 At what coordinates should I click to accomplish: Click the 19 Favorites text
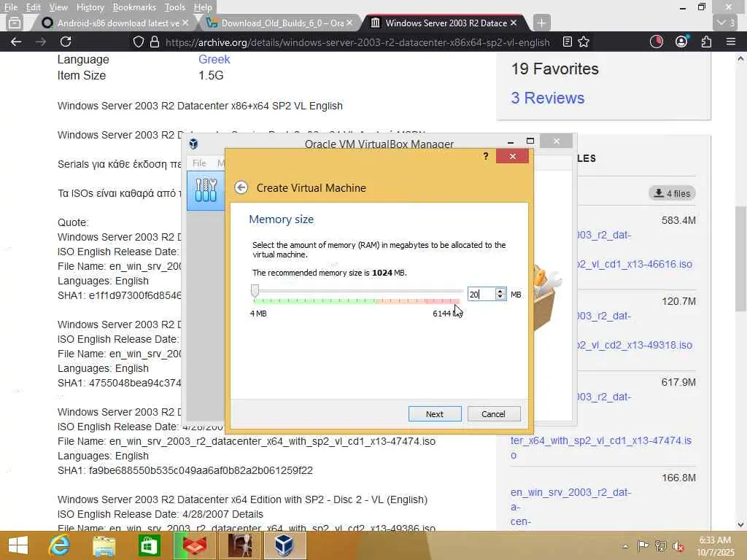pyautogui.click(x=554, y=69)
